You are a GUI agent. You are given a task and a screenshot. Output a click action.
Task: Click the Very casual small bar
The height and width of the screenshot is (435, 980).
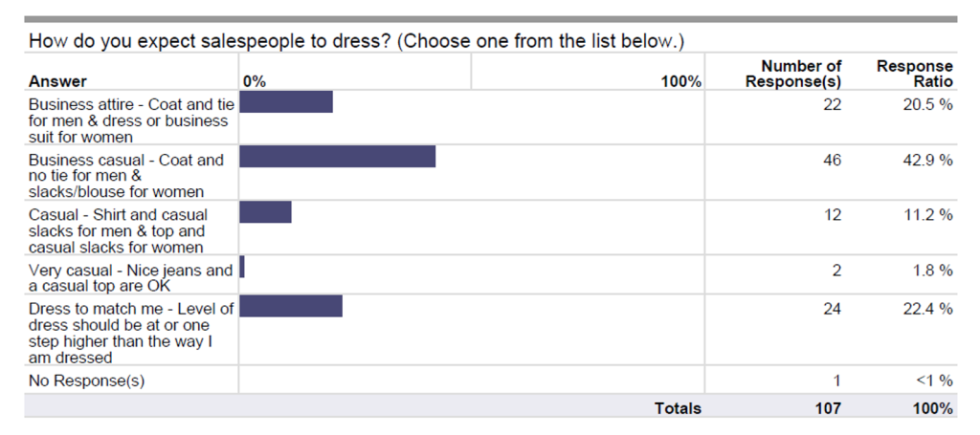pos(242,267)
